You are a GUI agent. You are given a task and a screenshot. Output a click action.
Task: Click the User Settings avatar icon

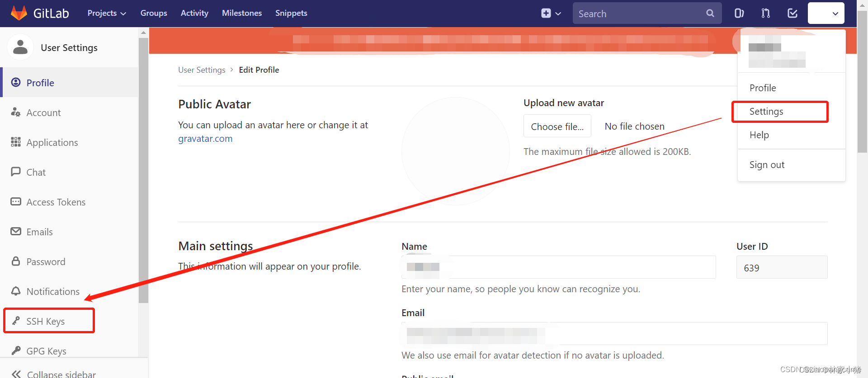click(x=20, y=47)
